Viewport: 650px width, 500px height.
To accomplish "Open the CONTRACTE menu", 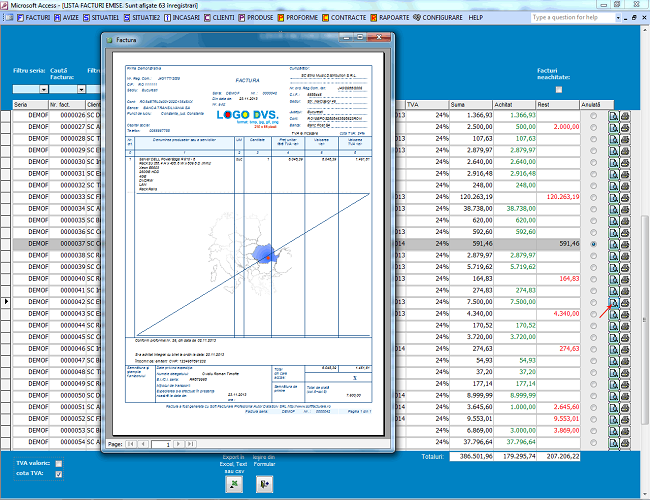I will (x=344, y=17).
